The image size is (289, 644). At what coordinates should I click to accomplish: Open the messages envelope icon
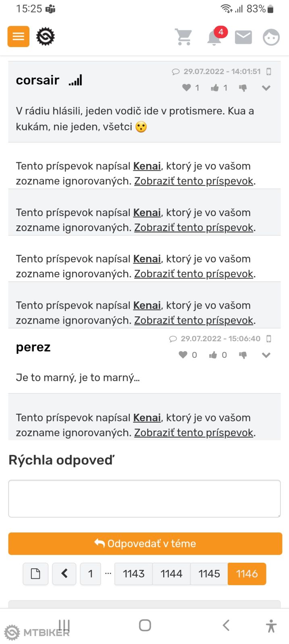point(243,37)
